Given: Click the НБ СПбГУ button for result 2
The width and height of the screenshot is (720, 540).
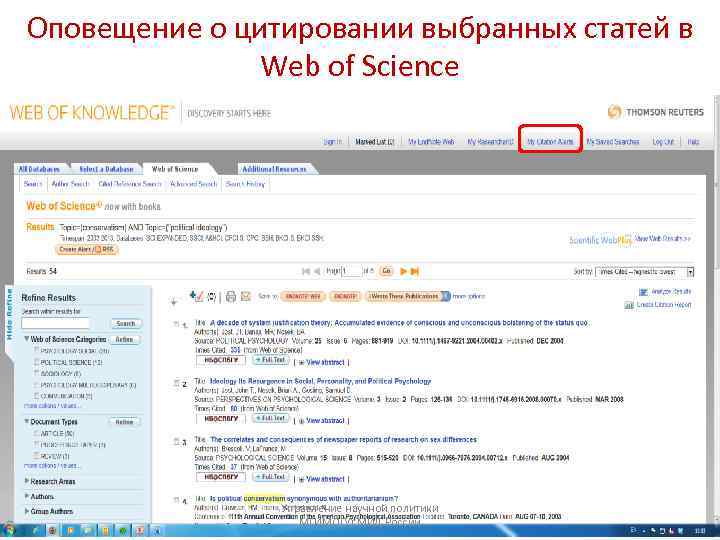Looking at the screenshot, I should [221, 418].
